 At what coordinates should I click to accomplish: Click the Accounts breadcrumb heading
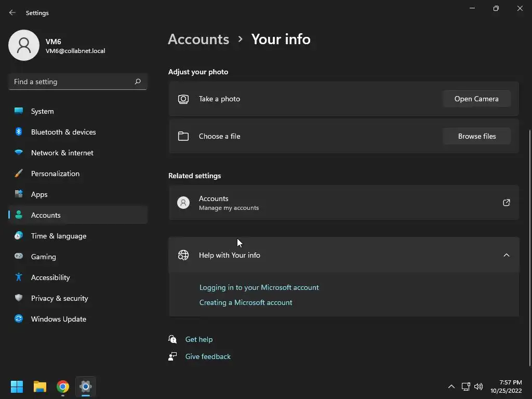click(198, 39)
